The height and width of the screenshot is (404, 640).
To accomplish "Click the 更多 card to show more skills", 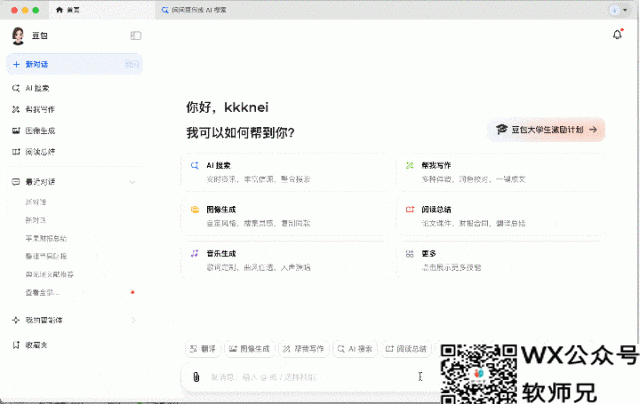I will coord(501,260).
